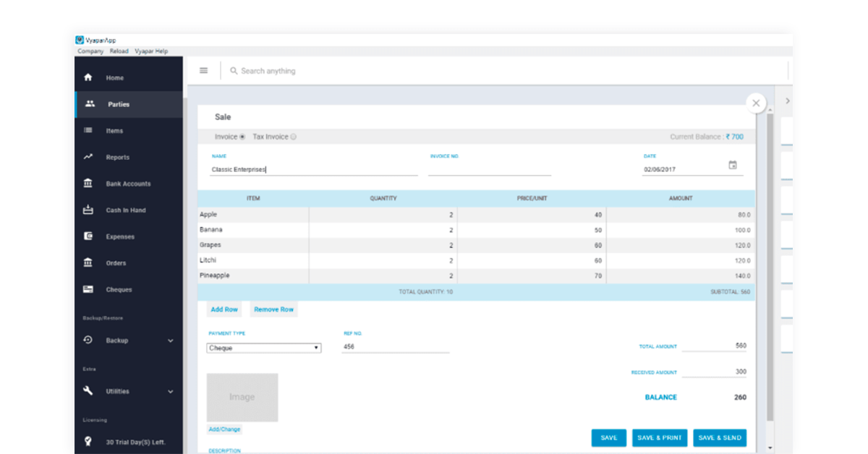Click the SAVE button
Screen dimensions: 868x454
609,437
